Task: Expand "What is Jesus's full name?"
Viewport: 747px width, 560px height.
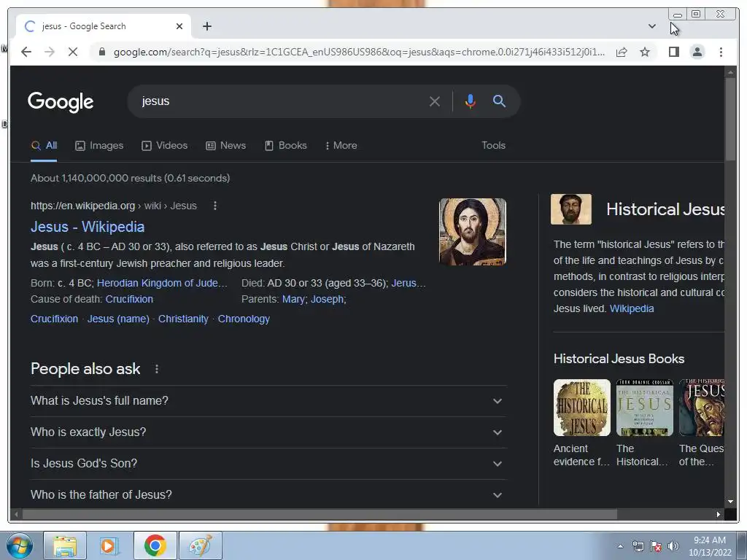Action: click(268, 401)
